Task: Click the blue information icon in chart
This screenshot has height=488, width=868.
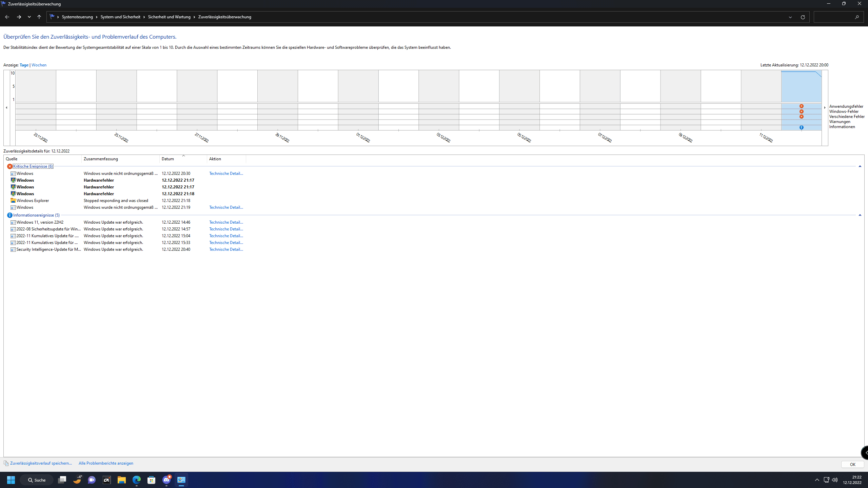Action: click(x=801, y=127)
